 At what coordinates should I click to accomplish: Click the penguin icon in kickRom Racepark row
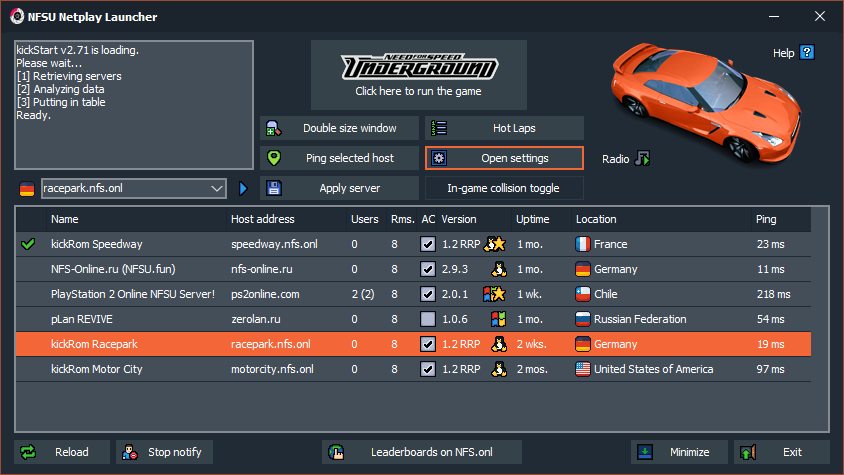(499, 344)
